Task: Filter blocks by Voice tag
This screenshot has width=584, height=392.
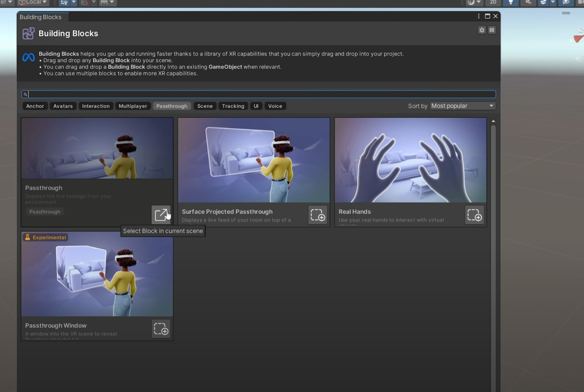Action: [x=275, y=106]
